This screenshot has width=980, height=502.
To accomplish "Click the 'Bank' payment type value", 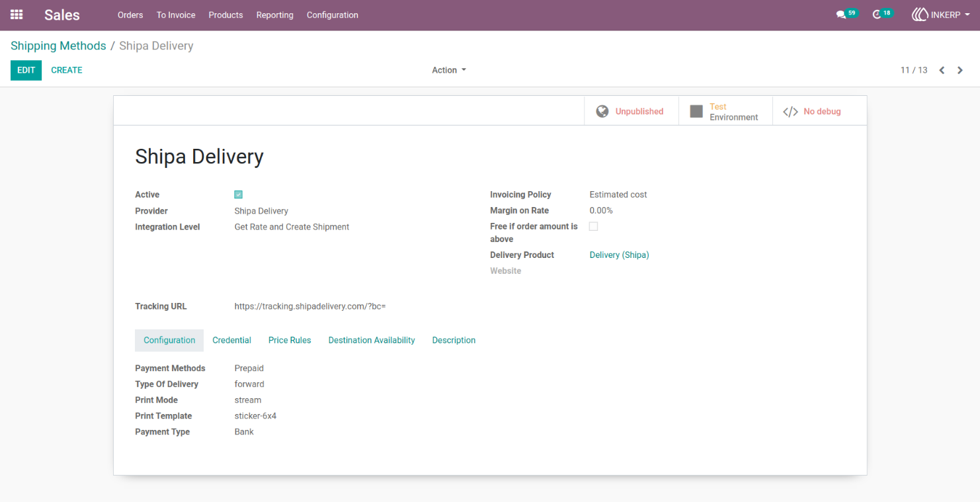I will [244, 432].
